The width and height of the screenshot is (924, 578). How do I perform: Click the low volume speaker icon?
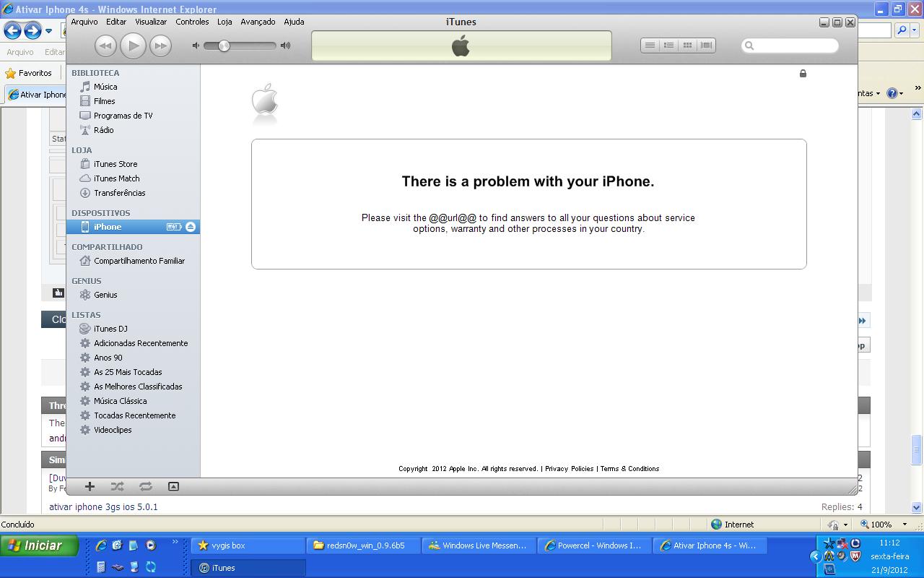click(x=196, y=46)
